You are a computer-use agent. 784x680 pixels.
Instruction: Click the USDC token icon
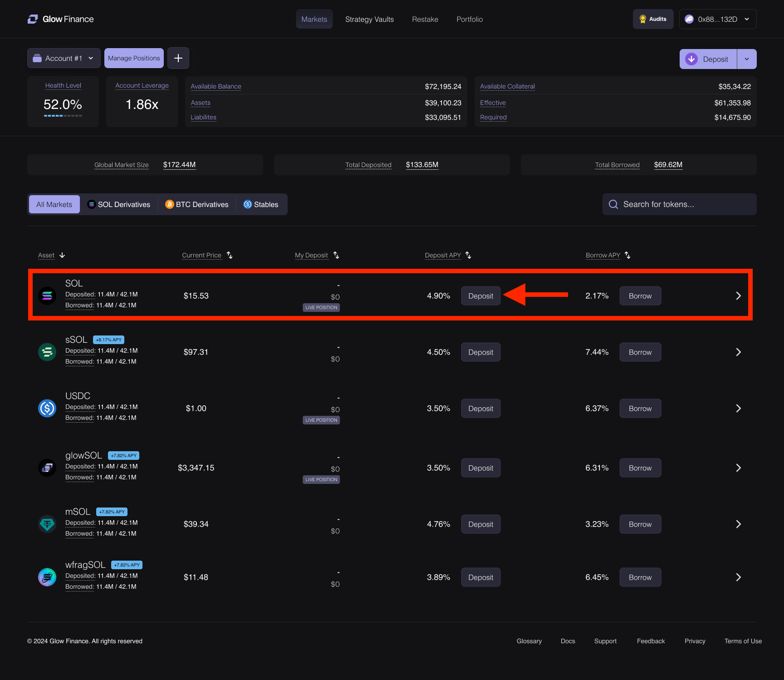[x=47, y=409]
